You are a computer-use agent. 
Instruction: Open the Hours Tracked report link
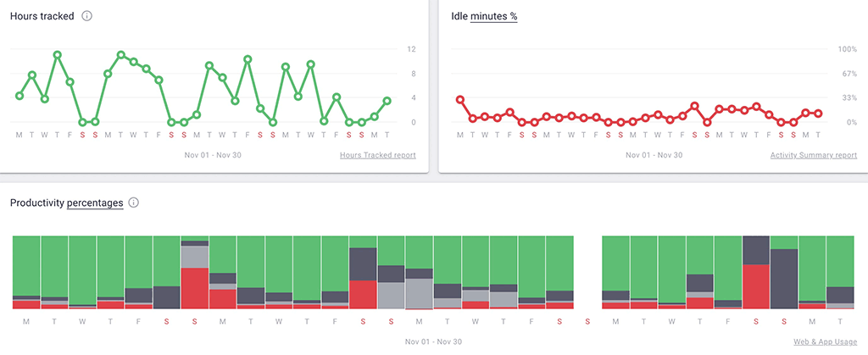[x=377, y=155]
